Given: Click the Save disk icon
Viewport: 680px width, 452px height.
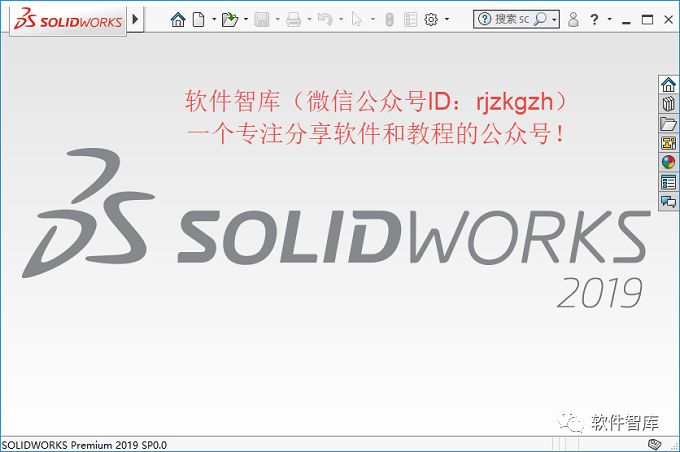Looking at the screenshot, I should (262, 20).
